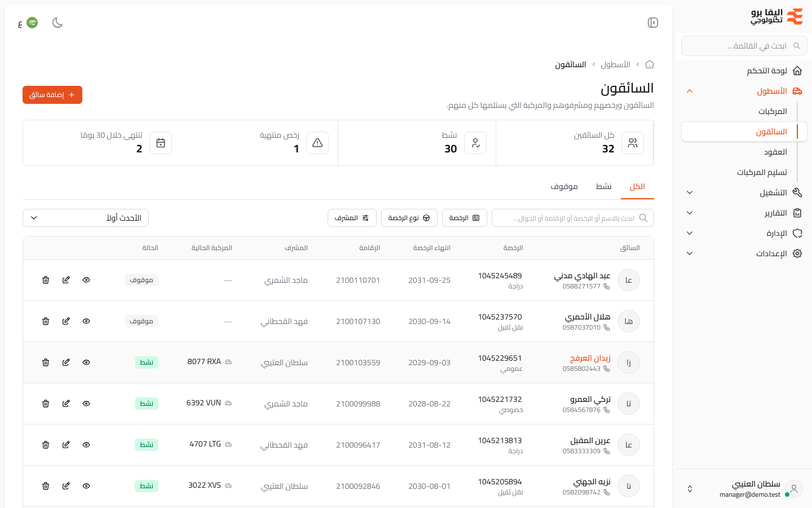812x508 pixels.
Task: Click the نشط status badge for تركي العمرو
Action: coord(147,404)
